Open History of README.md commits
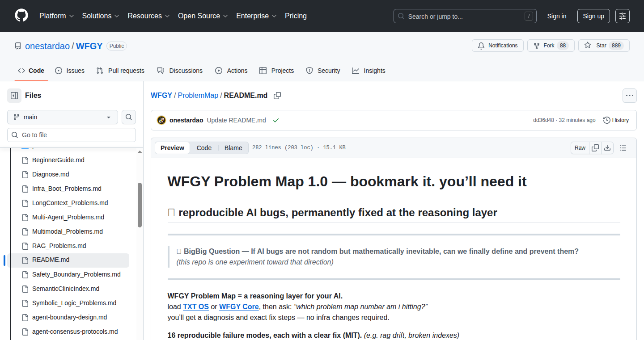 pos(616,120)
